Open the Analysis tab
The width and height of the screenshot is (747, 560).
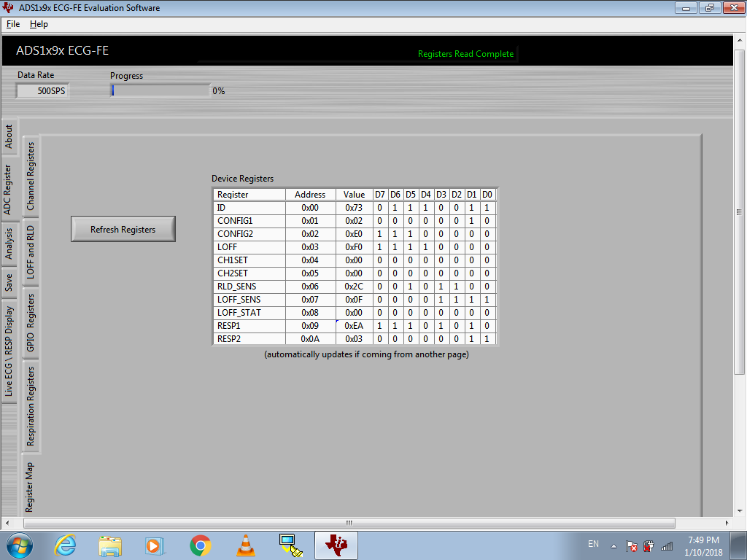pos(9,244)
